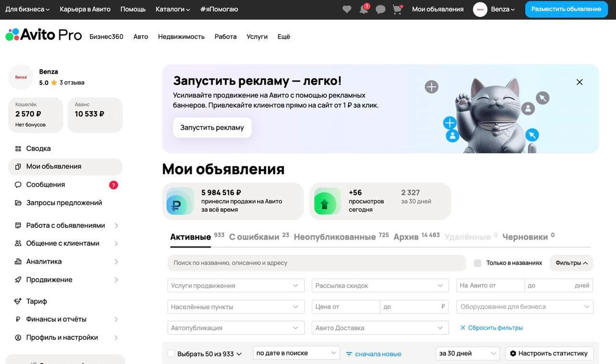Close the advertising banner
This screenshot has height=364, width=616.
coord(580,82)
